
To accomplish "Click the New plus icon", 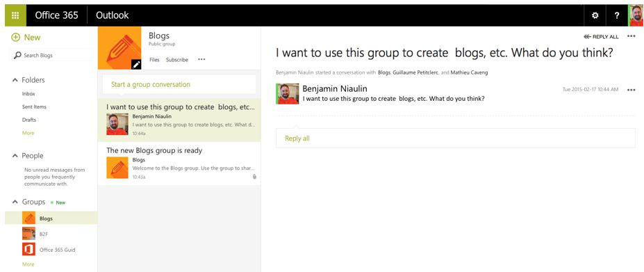I will [15, 38].
